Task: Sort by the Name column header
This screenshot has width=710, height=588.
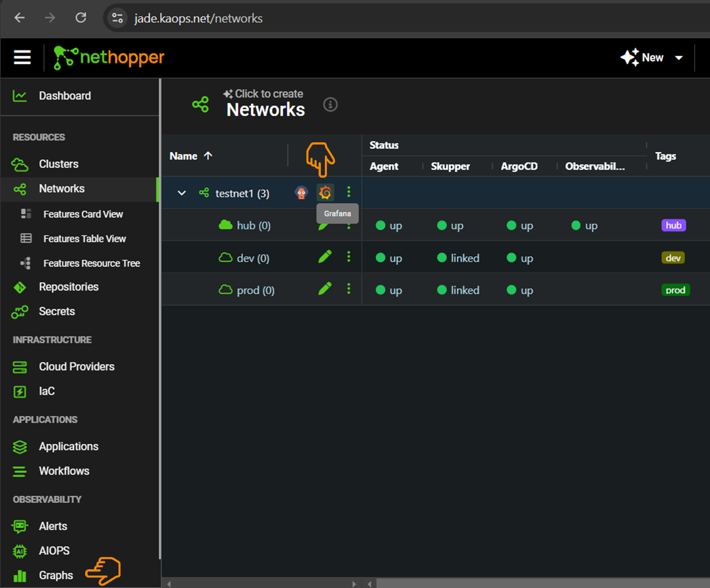Action: tap(191, 156)
